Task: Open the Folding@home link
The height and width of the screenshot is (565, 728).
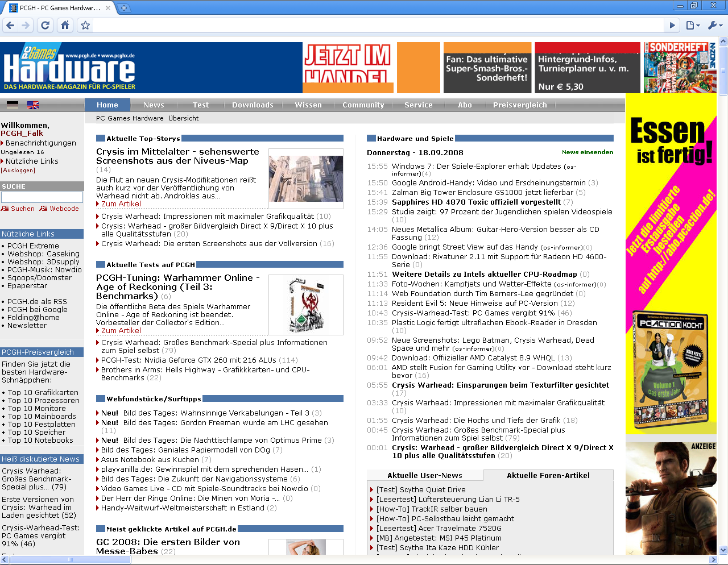Action: pyautogui.click(x=34, y=318)
